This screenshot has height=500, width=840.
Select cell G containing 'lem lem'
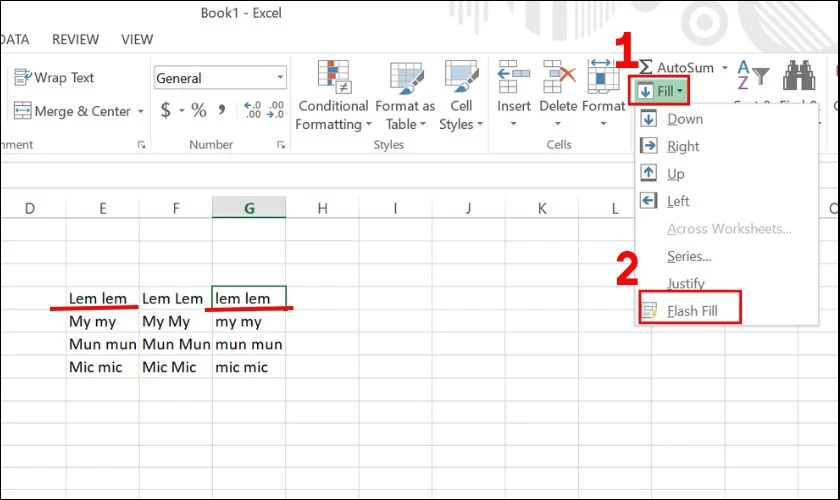coord(249,298)
